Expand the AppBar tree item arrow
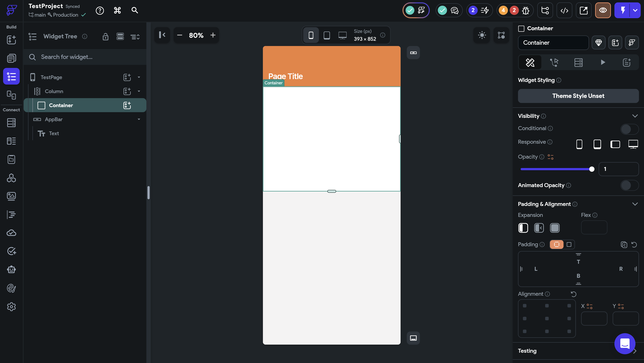Viewport: 644px width, 363px height. pyautogui.click(x=139, y=119)
